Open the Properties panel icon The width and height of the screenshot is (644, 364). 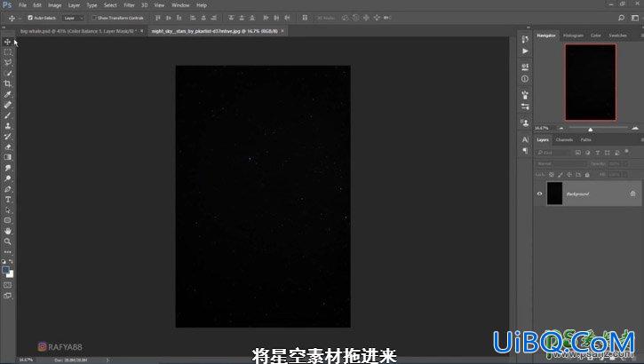tap(525, 67)
